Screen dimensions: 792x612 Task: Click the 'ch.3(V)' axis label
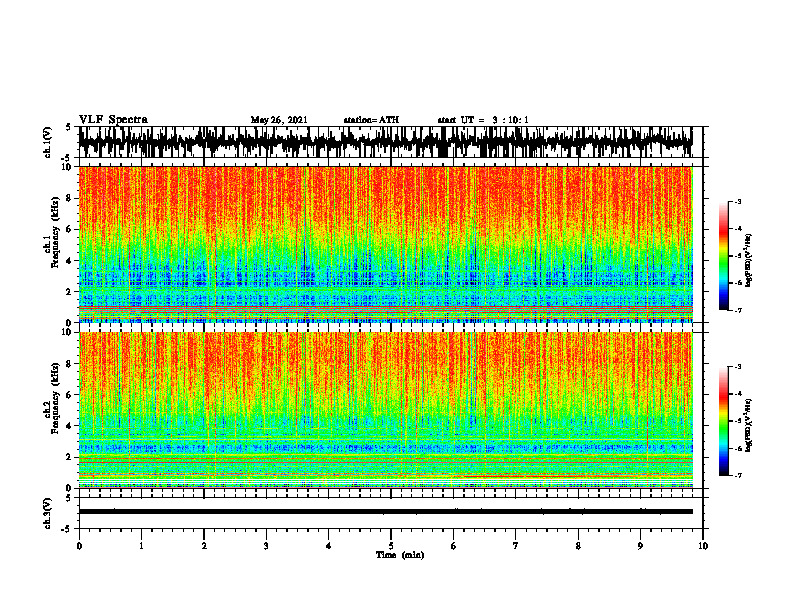(x=48, y=513)
